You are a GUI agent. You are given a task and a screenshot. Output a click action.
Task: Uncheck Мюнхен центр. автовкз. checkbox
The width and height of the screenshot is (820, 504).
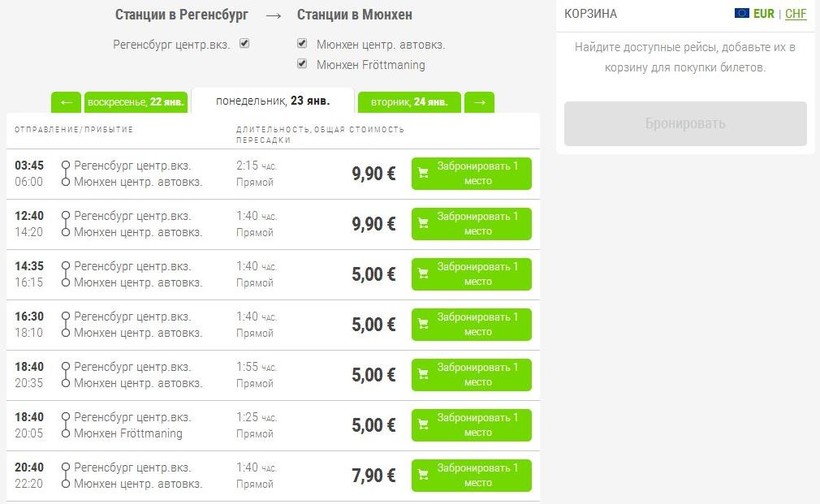click(302, 44)
